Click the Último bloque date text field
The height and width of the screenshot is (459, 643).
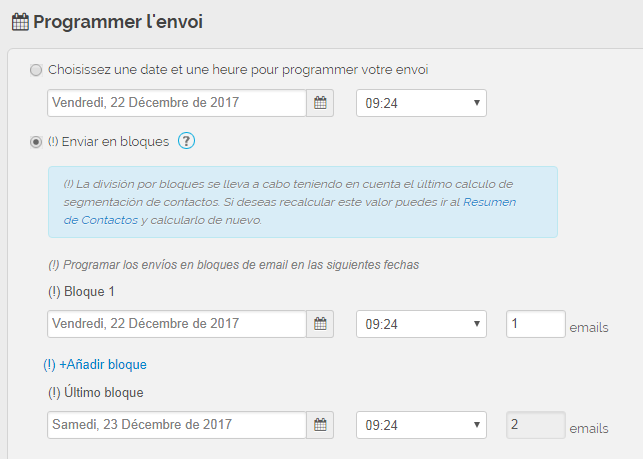tap(176, 425)
